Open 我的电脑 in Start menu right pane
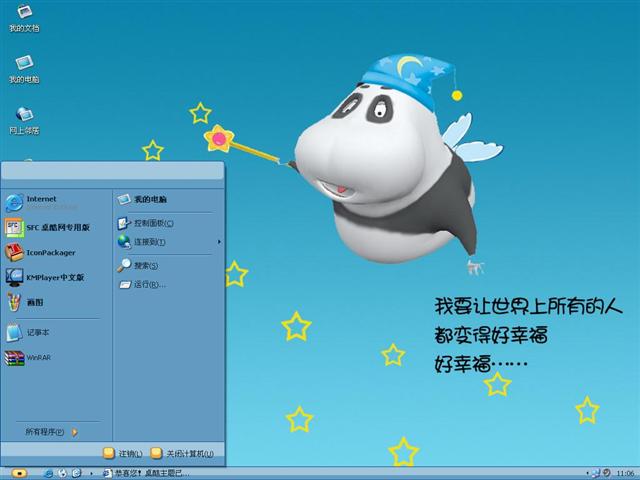Screen dimensions: 640x480 (x=142, y=199)
